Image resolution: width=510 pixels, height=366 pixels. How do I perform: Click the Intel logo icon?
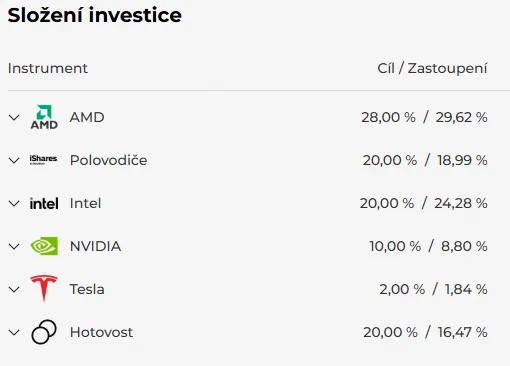click(44, 203)
